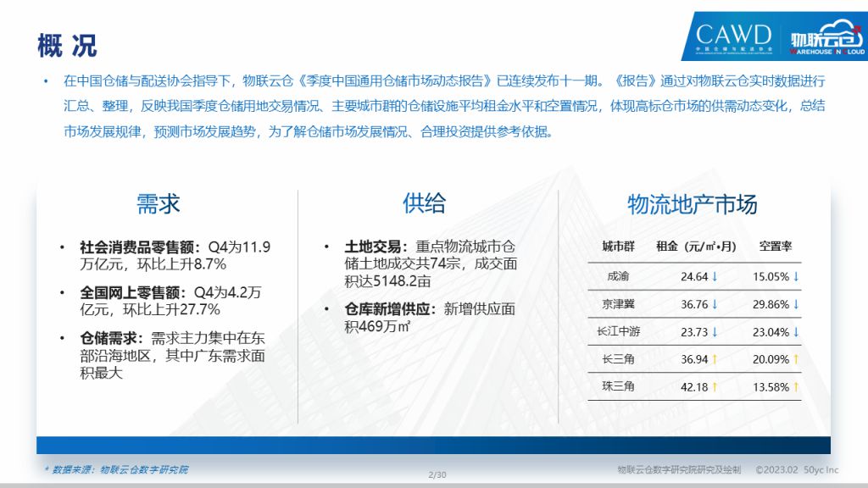
Task: Click the rent value 36.76
Action: click(x=694, y=304)
